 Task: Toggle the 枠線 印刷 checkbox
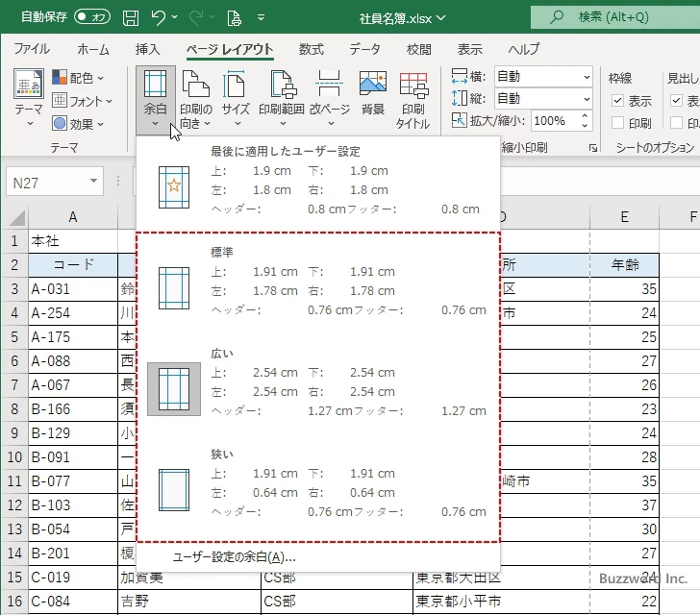pyautogui.click(x=617, y=123)
